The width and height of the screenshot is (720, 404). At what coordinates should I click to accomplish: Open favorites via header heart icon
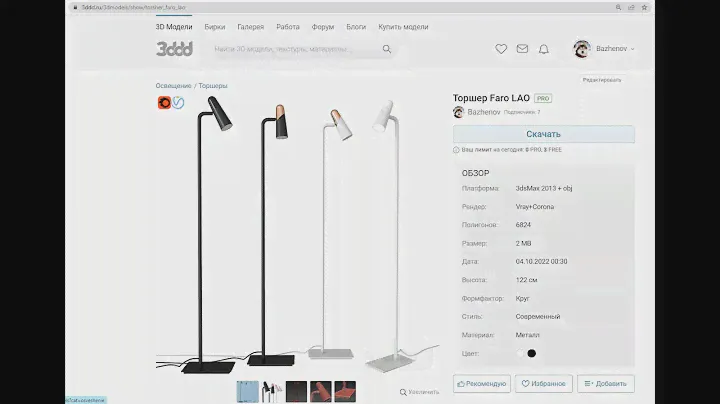click(x=501, y=48)
